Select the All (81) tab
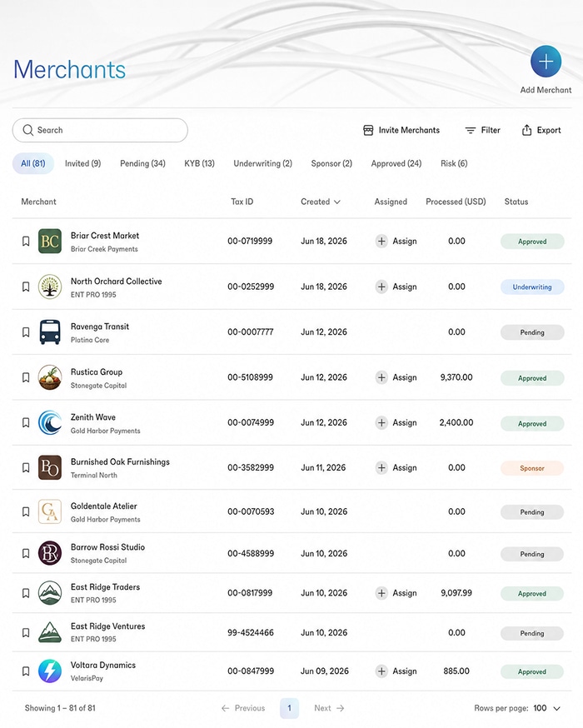The image size is (583, 728). point(33,163)
